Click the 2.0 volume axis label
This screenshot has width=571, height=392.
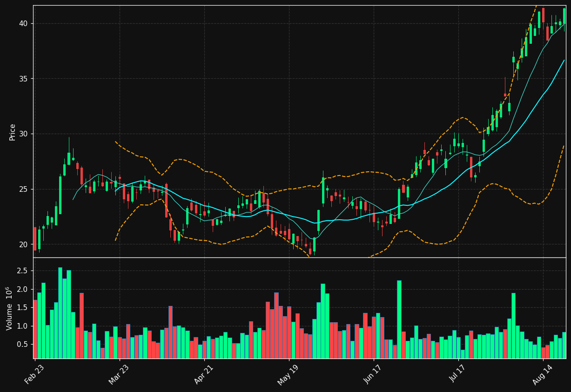23,289
